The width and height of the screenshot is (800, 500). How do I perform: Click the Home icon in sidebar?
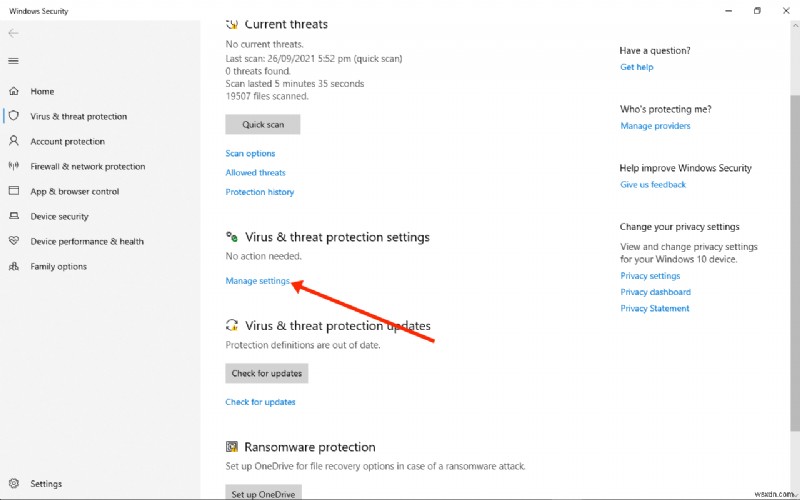tap(14, 91)
